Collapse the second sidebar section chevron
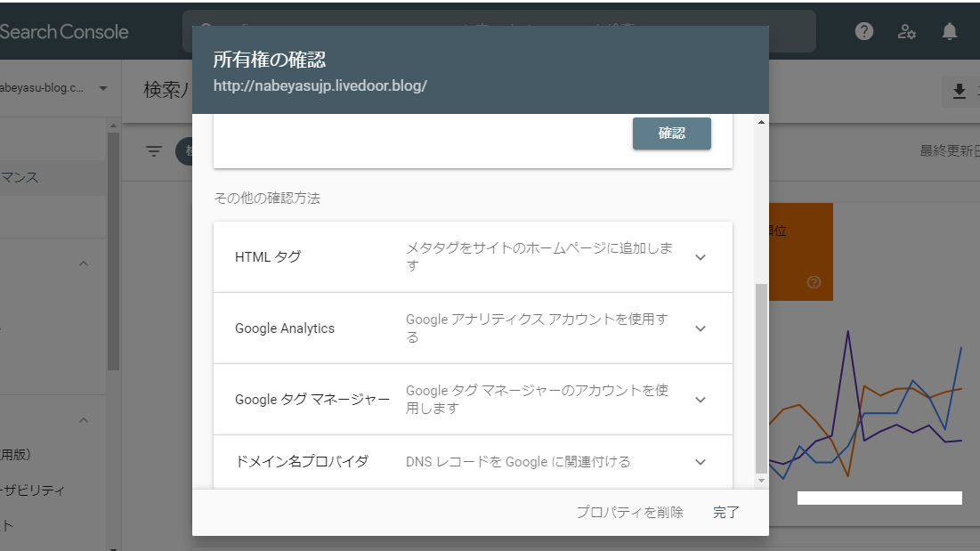The image size is (980, 551). coord(84,420)
